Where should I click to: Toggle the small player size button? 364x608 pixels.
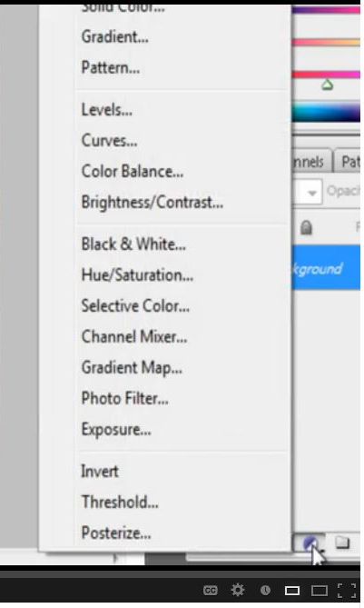(x=292, y=591)
